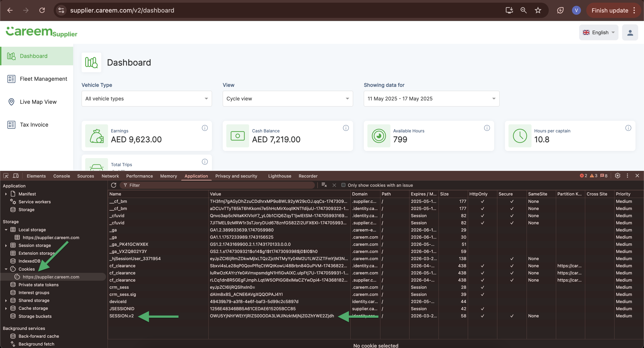Select the SESSION.v2 cookie row
This screenshot has width=644, height=348.
click(375, 316)
